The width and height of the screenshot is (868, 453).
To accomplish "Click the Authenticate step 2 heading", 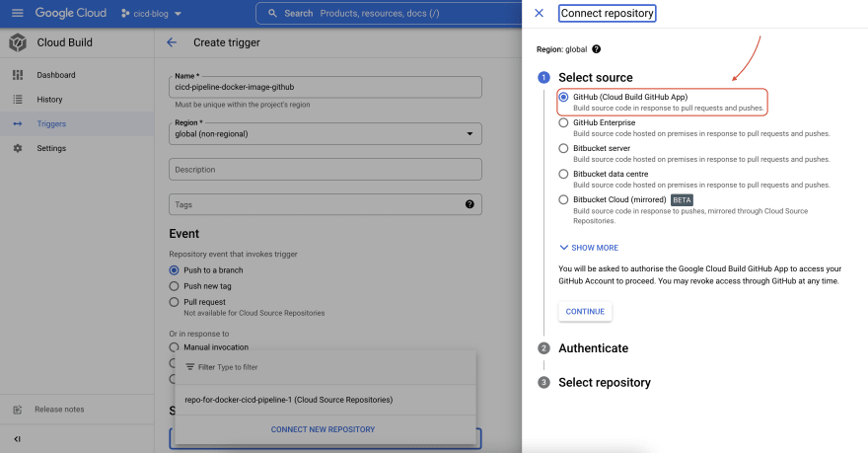I will pyautogui.click(x=594, y=348).
